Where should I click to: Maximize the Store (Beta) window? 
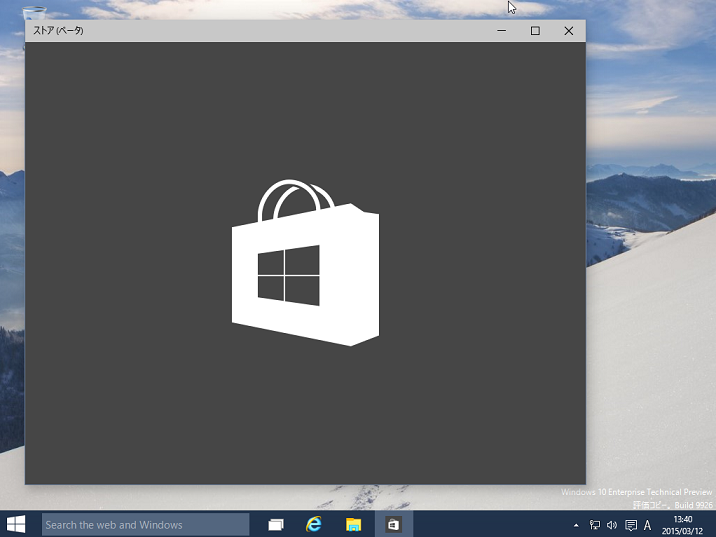coord(535,31)
